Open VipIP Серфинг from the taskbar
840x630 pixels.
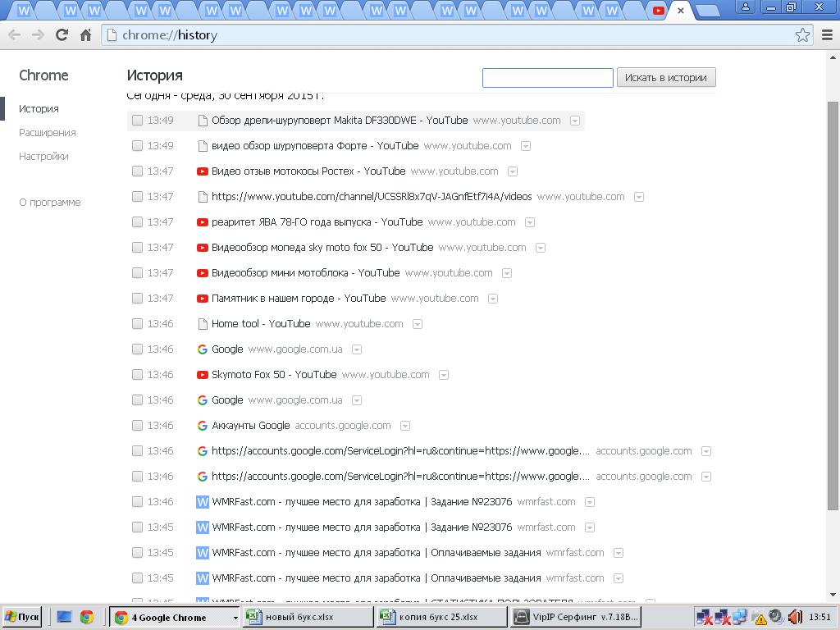coord(575,617)
